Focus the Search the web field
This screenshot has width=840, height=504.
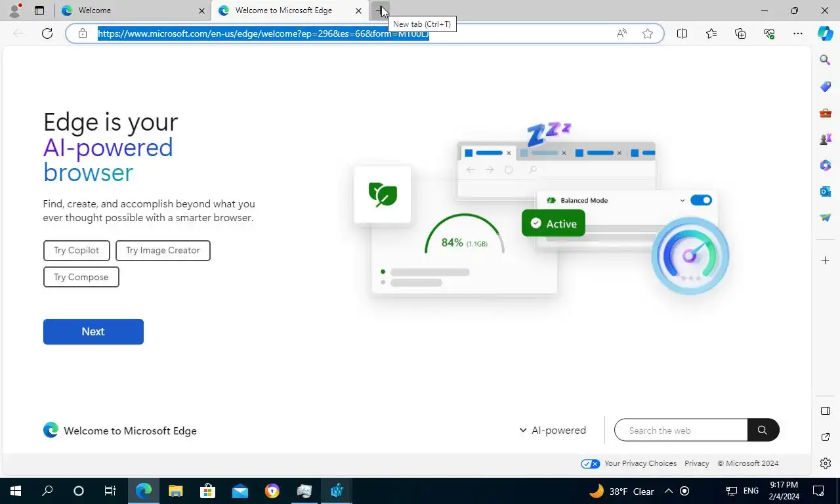pos(681,430)
